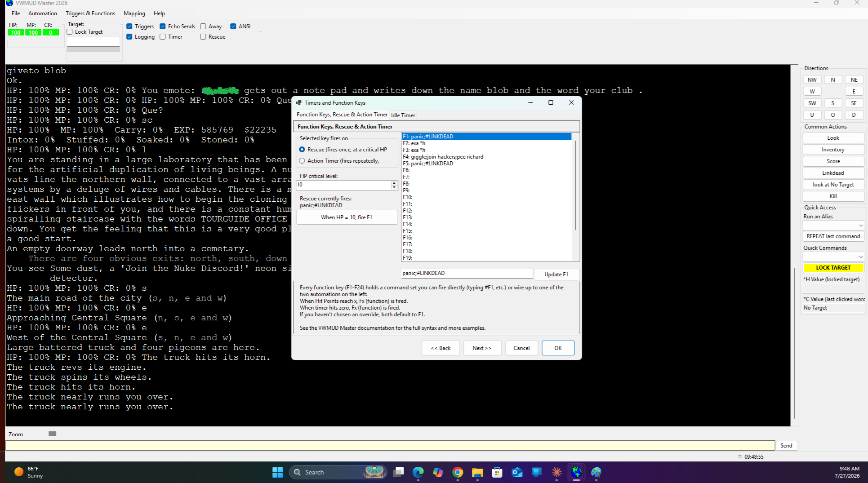Open the Triggers & Functions menu
The width and height of the screenshot is (868, 483).
90,13
